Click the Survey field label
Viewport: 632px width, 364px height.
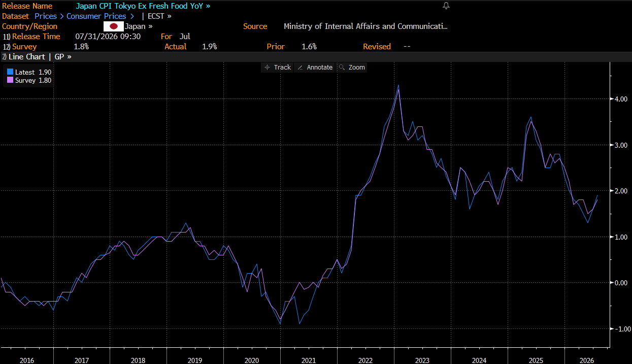[24, 47]
